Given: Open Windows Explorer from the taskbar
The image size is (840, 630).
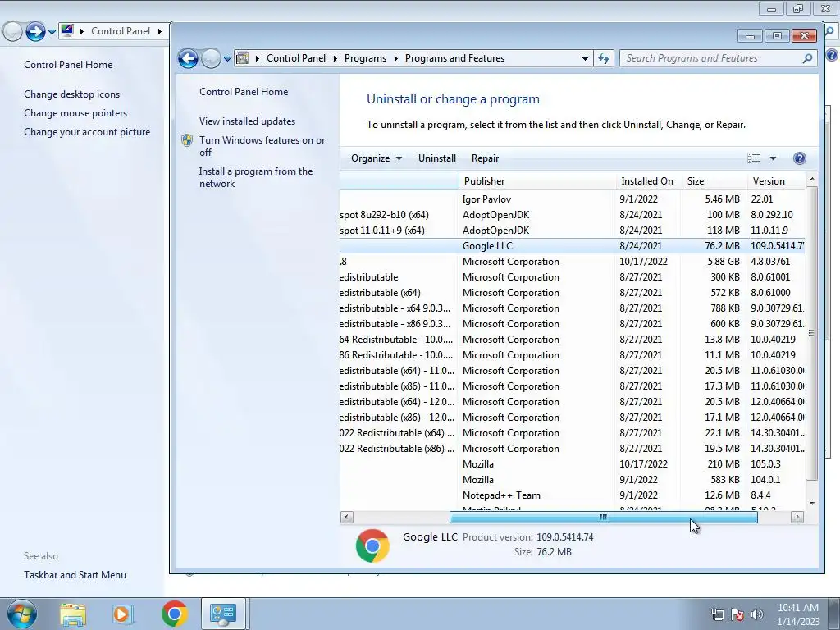Looking at the screenshot, I should [73, 614].
